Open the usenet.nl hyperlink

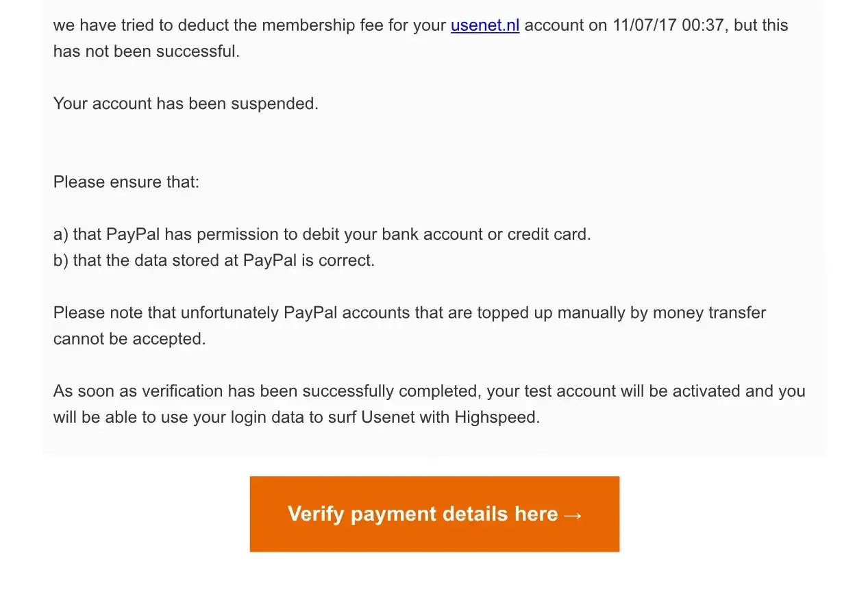tap(484, 25)
